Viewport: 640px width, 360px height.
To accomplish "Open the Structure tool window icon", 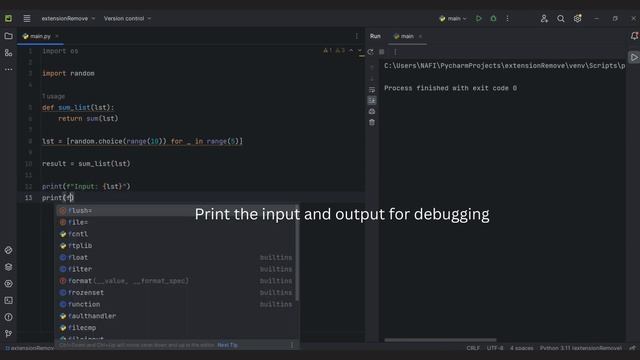I will [x=8, y=53].
